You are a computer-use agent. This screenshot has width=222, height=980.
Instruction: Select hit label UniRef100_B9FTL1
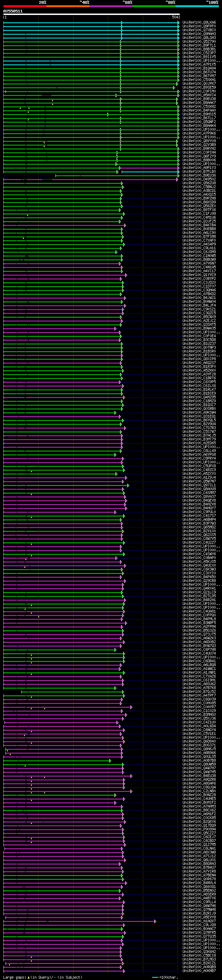coord(199,45)
